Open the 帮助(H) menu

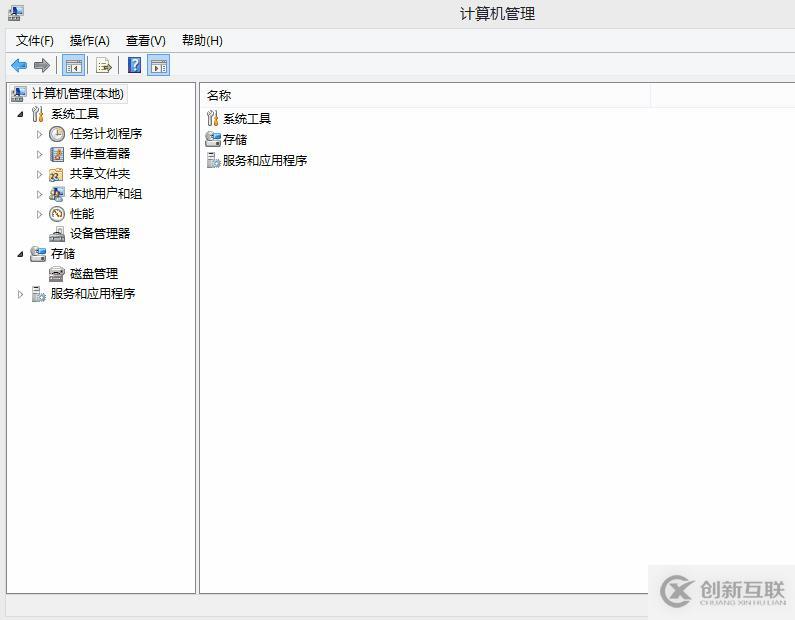coord(202,41)
